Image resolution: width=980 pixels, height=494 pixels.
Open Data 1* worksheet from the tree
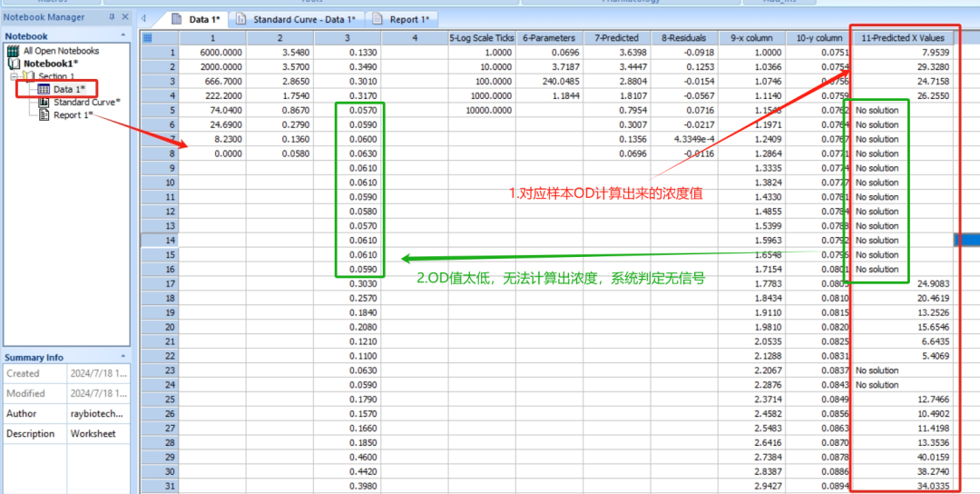(67, 89)
